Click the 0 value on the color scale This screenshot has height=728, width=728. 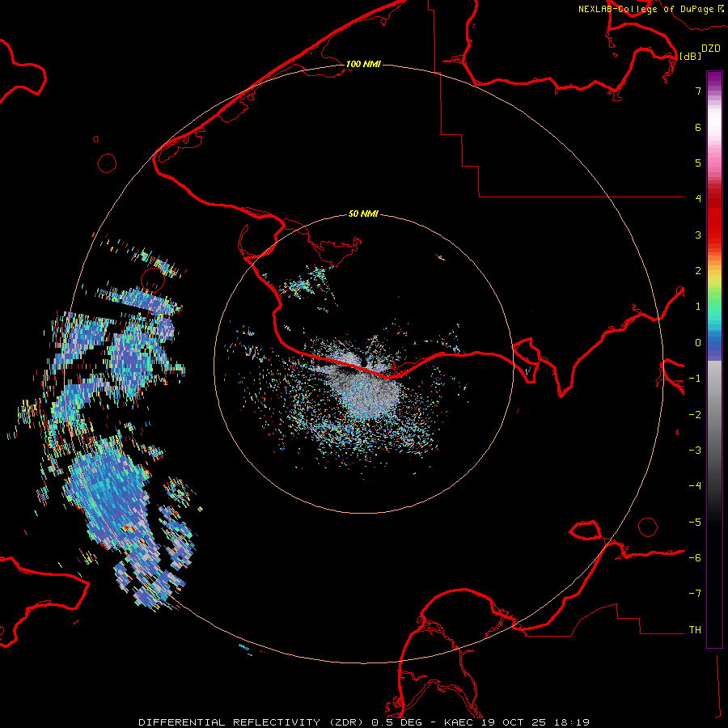click(x=698, y=343)
